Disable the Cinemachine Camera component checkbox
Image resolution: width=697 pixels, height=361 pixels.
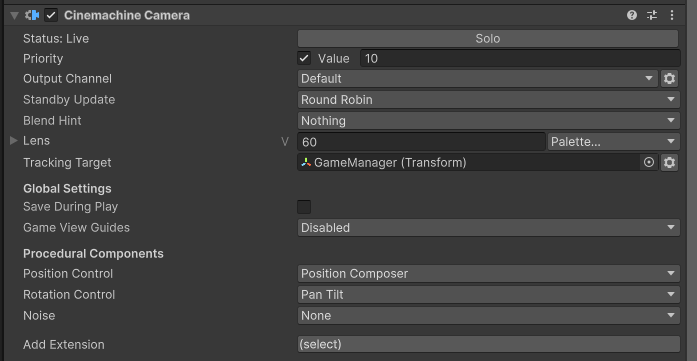click(51, 15)
